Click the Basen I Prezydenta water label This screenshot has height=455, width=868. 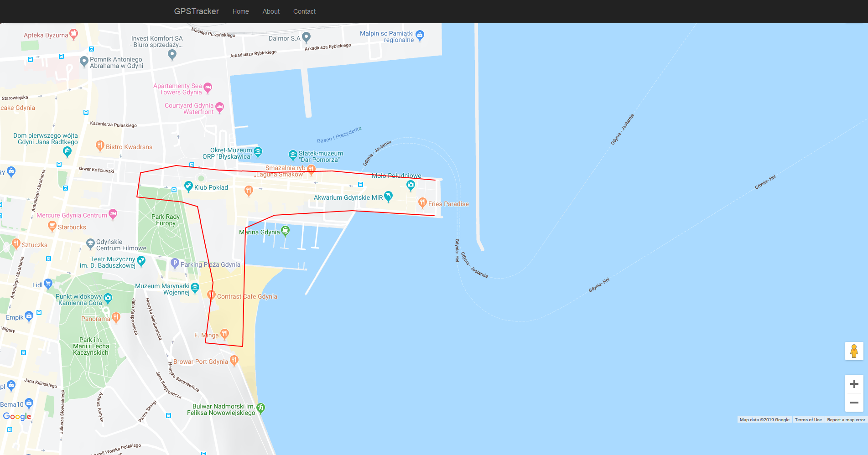tap(339, 135)
